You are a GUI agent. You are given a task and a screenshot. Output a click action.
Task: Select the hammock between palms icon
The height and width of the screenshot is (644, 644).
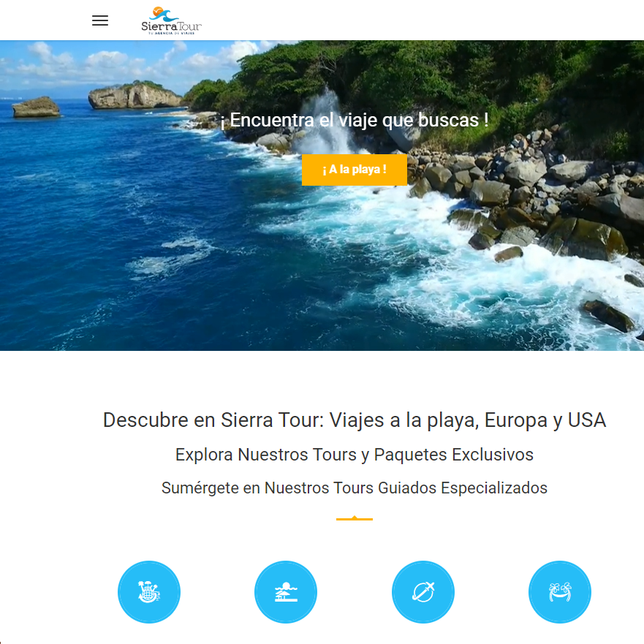(x=560, y=591)
